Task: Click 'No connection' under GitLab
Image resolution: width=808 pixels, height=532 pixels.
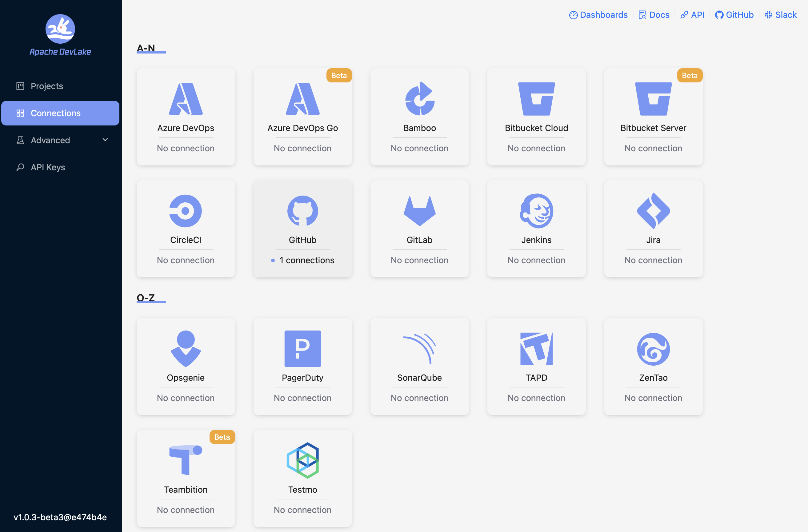Action: click(x=420, y=260)
